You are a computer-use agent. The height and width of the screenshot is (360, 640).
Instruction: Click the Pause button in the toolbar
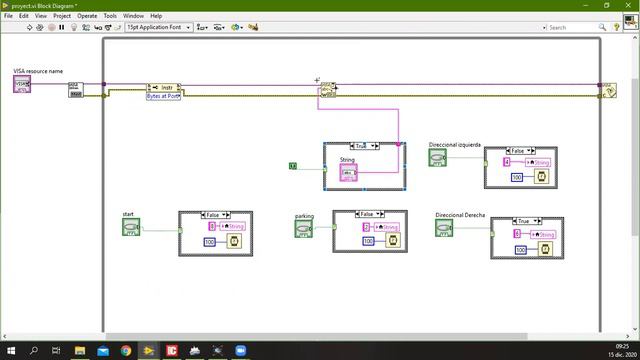click(x=62, y=27)
